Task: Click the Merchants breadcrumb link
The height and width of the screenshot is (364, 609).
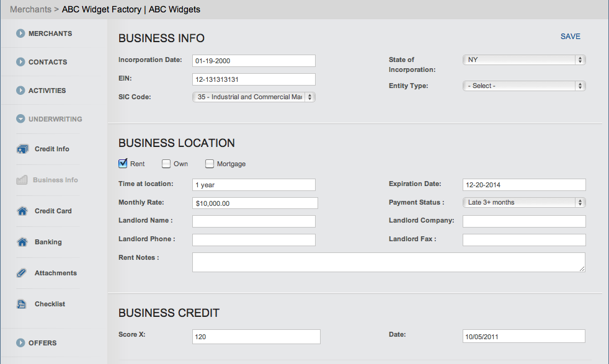Action: pos(30,9)
